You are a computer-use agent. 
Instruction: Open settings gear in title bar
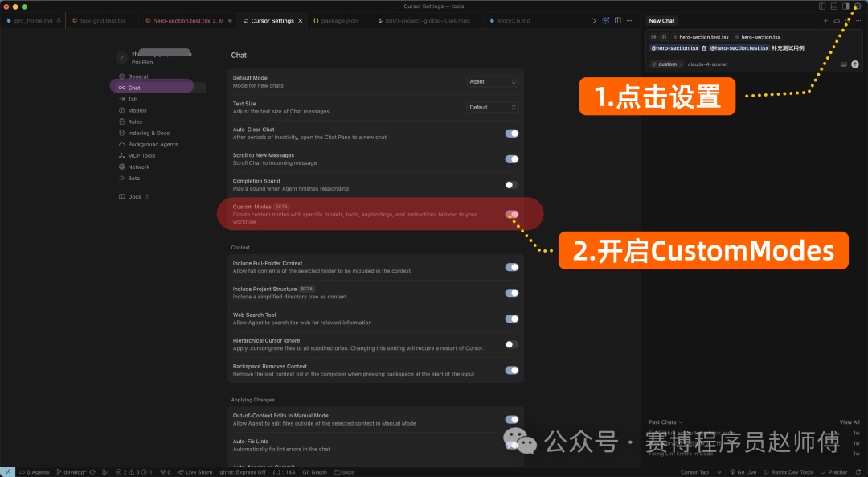tap(858, 6)
